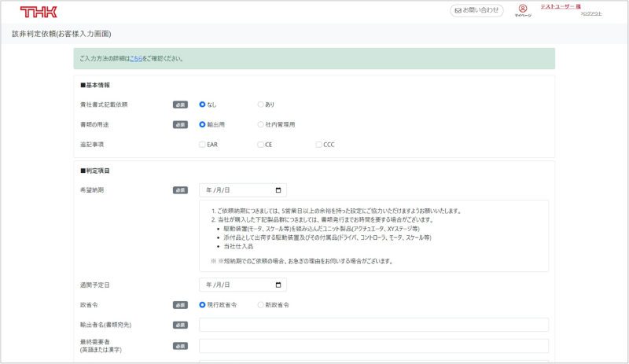Tick the CE checkbox
This screenshot has height=364, width=629.
click(x=260, y=145)
